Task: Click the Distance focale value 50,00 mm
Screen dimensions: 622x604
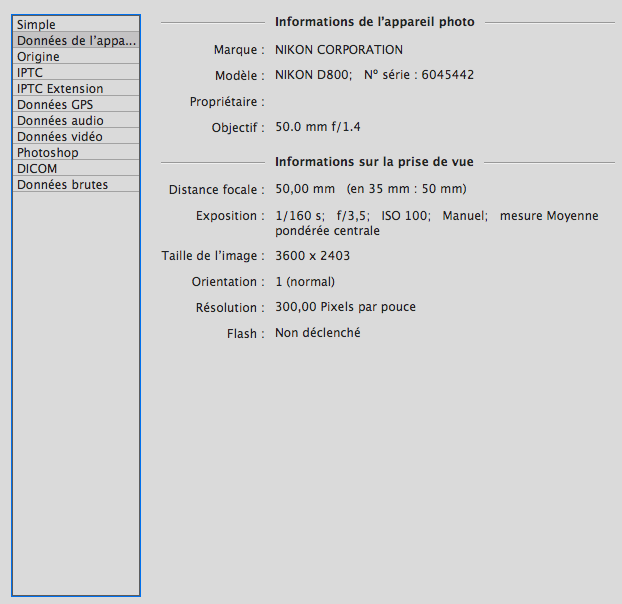Action: click(x=305, y=190)
